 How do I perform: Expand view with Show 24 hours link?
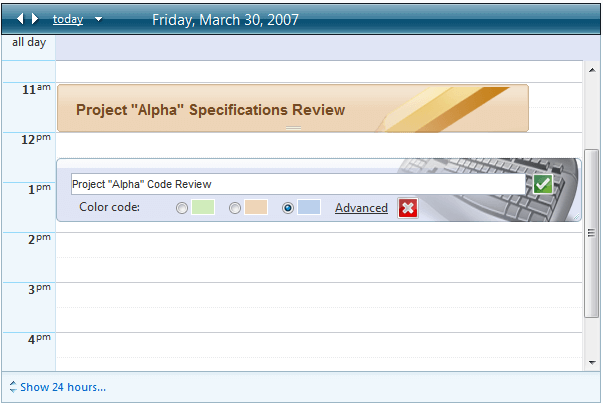tap(62, 387)
